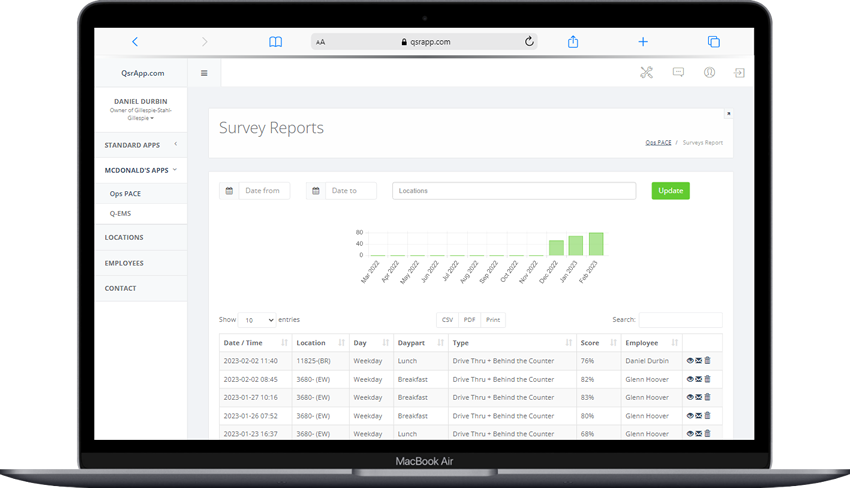The width and height of the screenshot is (850, 488).
Task: Sort table by Date / Time column
Action: pyautogui.click(x=255, y=343)
